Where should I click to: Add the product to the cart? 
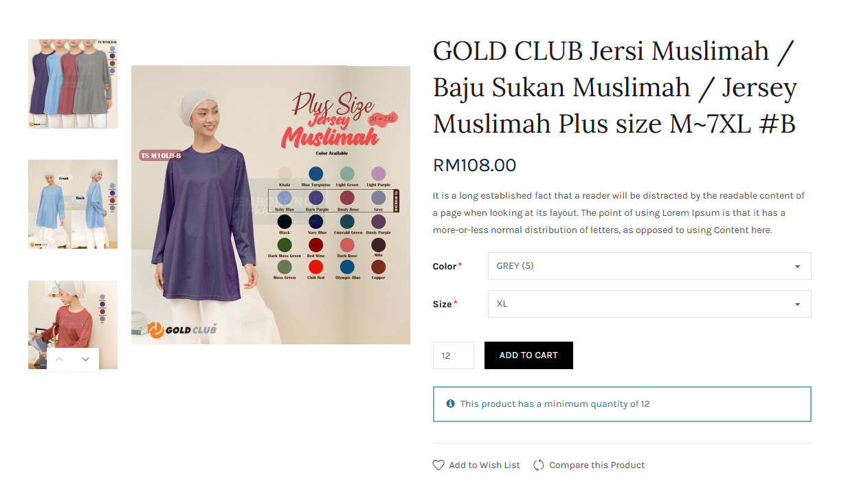[528, 355]
